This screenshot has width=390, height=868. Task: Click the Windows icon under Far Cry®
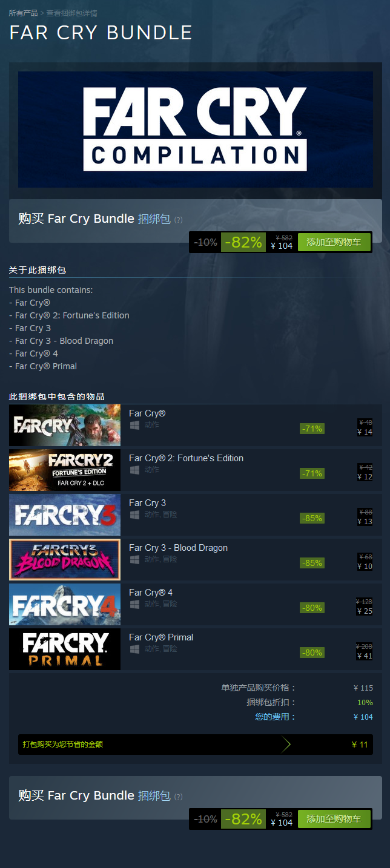click(x=134, y=425)
